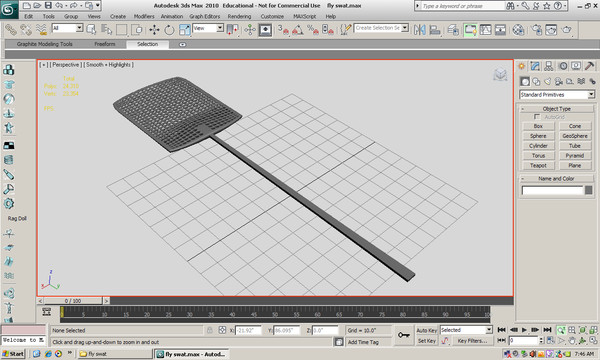The height and width of the screenshot is (360, 600).
Task: Click the Set Key button
Action: coord(427,340)
